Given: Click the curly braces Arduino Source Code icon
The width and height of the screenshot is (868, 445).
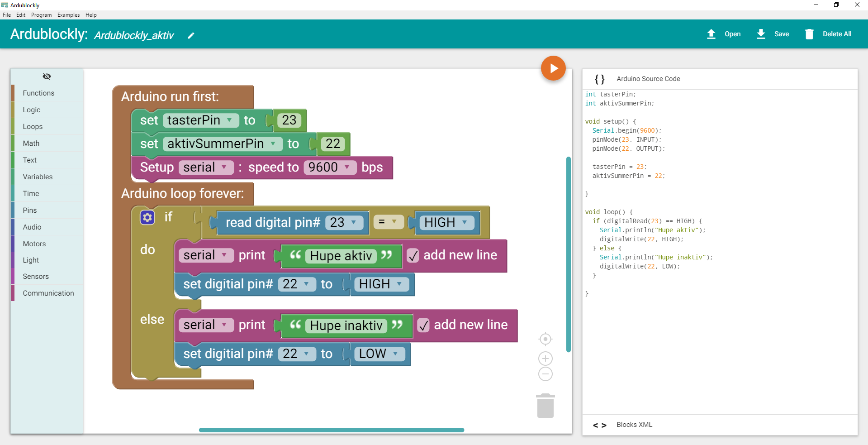Looking at the screenshot, I should click(x=599, y=79).
